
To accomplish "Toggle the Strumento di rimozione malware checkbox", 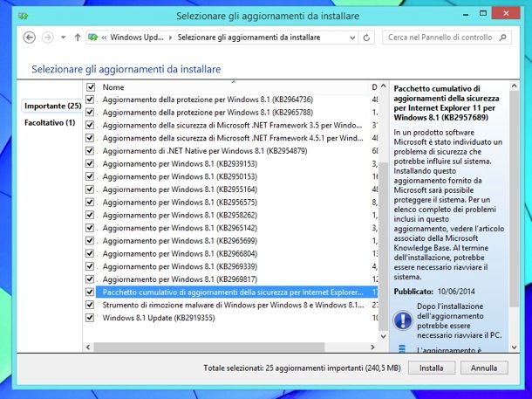I will click(x=90, y=305).
